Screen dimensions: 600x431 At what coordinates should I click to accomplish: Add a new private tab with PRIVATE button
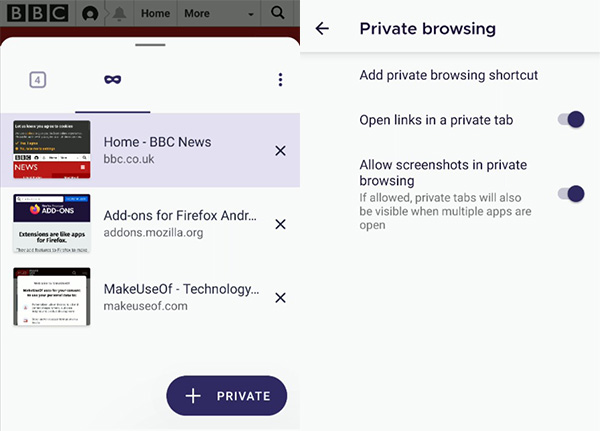[227, 395]
